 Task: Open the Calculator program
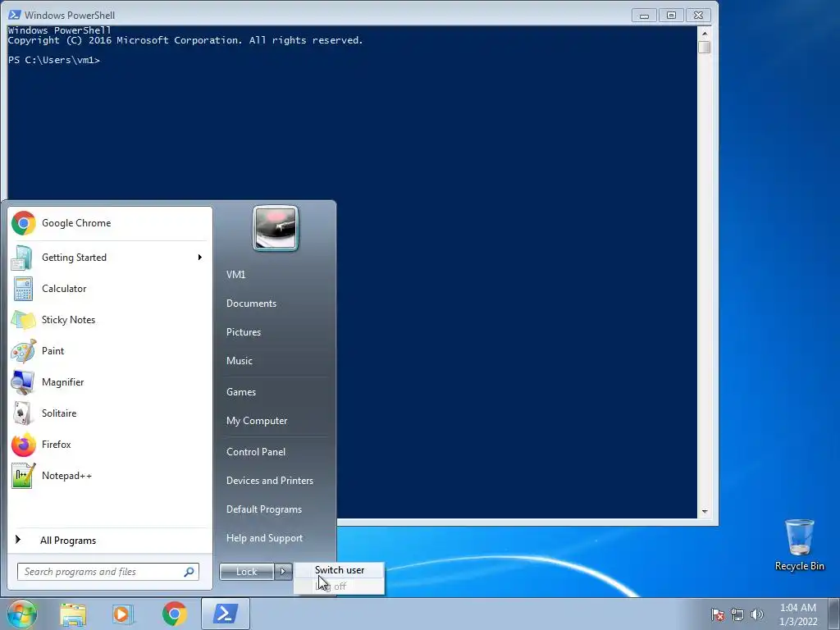(x=109, y=288)
